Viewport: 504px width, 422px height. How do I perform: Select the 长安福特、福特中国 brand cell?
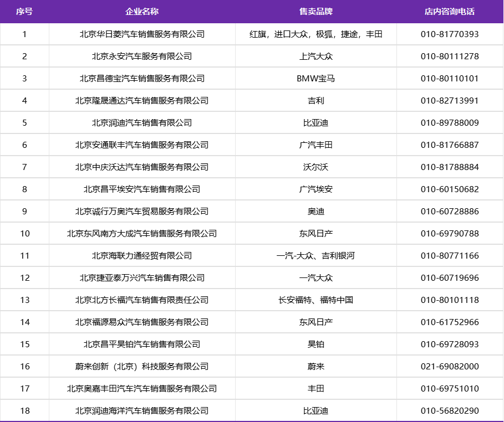[x=316, y=300]
